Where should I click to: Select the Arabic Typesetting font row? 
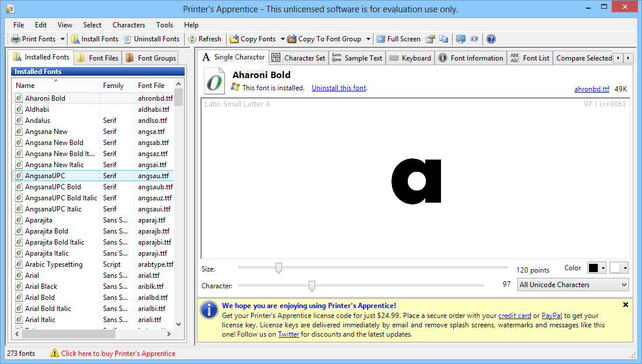93,264
